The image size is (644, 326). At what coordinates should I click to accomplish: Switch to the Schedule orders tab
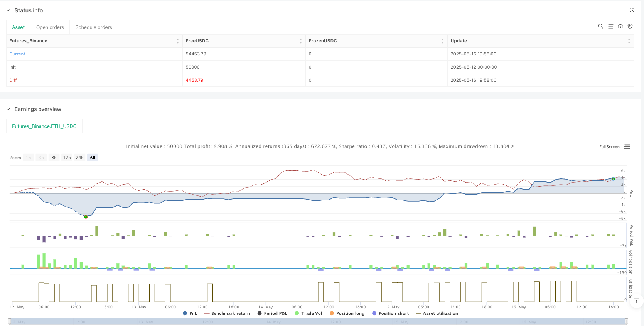pyautogui.click(x=94, y=27)
